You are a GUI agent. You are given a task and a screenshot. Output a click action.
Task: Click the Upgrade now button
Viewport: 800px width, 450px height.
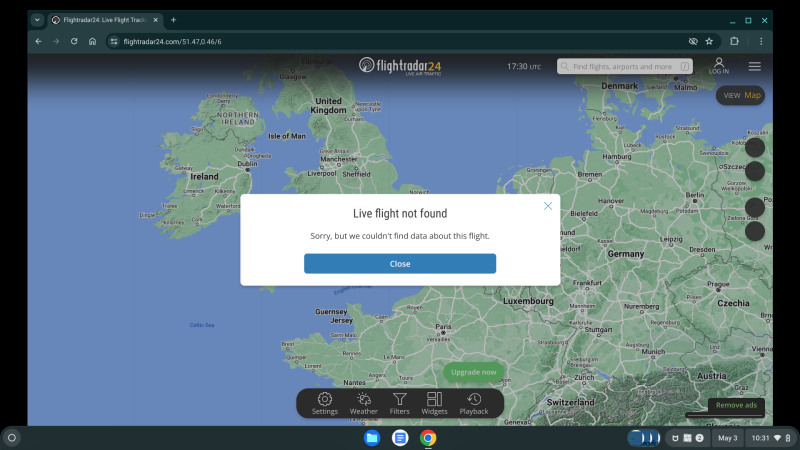(x=473, y=372)
